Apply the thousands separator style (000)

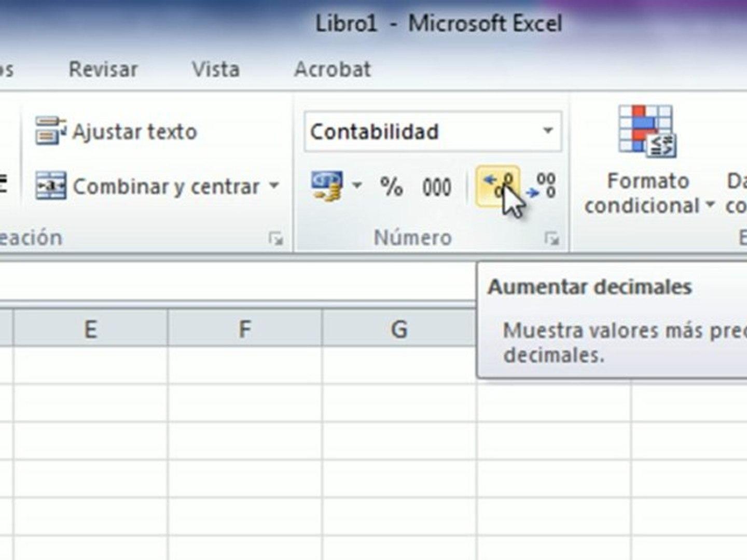pos(437,187)
